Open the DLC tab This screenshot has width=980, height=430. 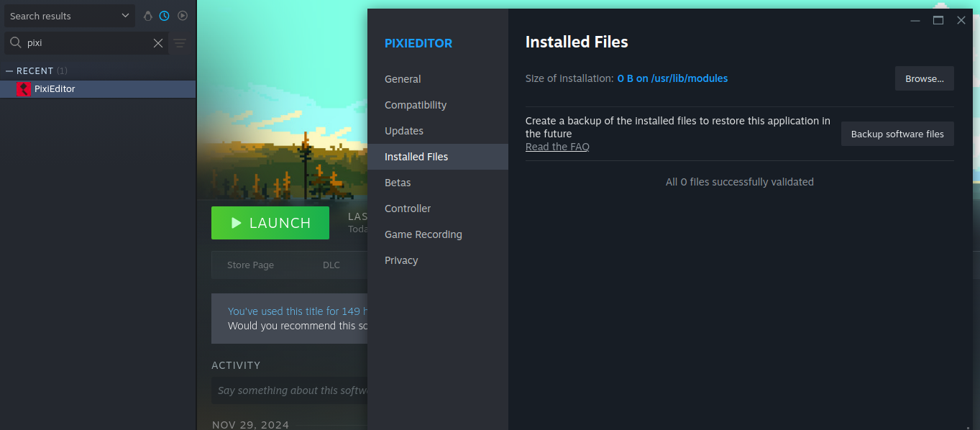pos(331,265)
